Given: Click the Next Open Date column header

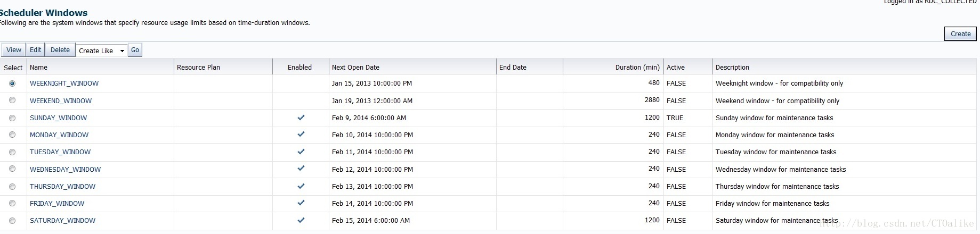Looking at the screenshot, I should 355,68.
